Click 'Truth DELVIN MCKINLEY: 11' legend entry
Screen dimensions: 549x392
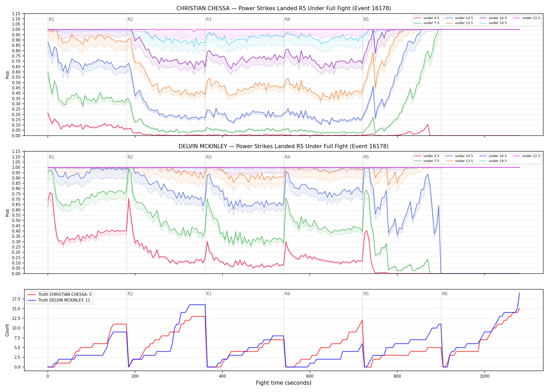(59, 300)
